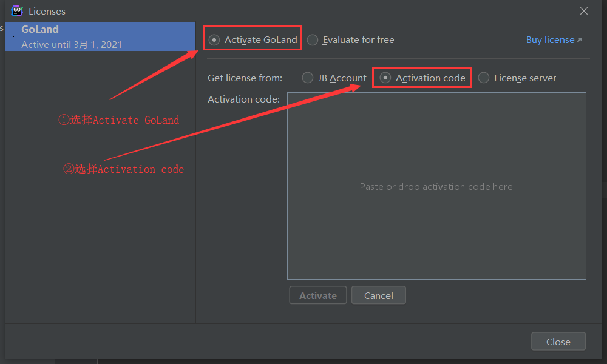Click the Licenses window title text

tap(47, 11)
